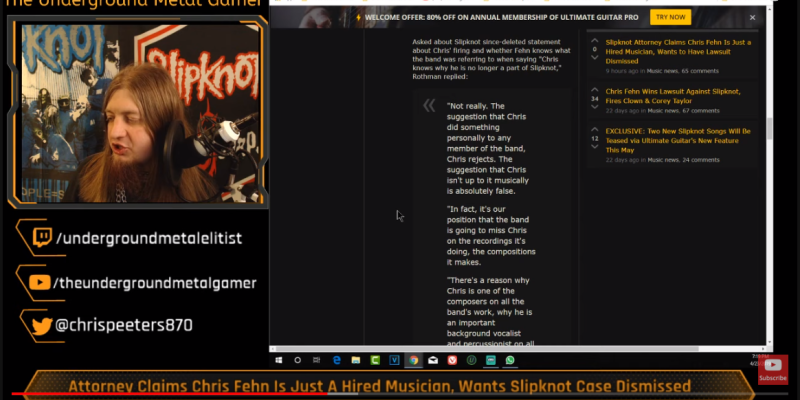
Task: Open the teal app icon on taskbar
Action: [x=491, y=360]
